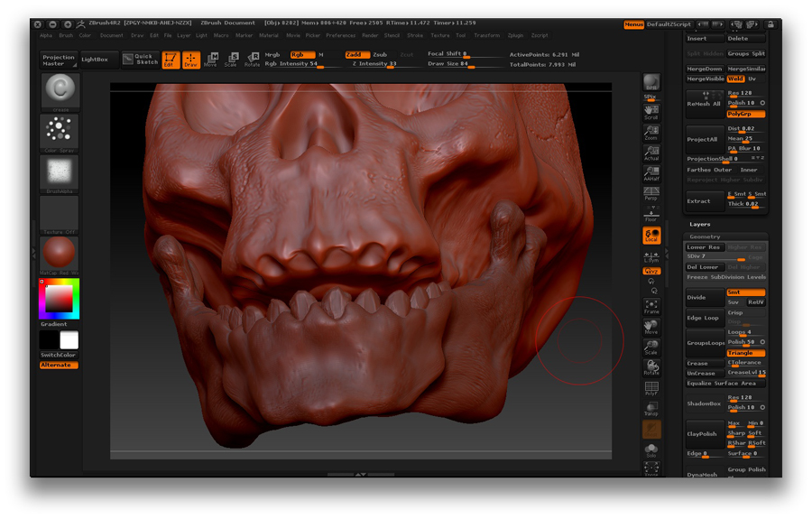Open the current brush thumbnail
812x519 pixels.
[x=60, y=90]
